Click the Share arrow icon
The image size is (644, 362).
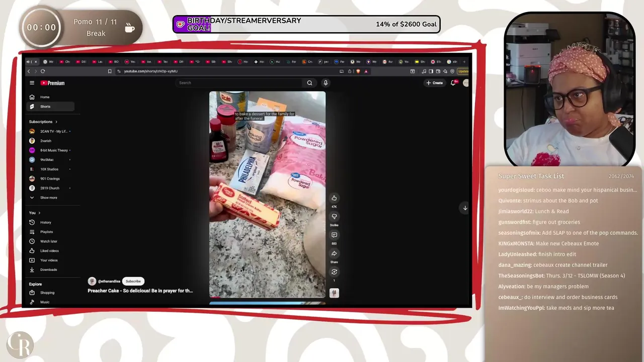(334, 253)
